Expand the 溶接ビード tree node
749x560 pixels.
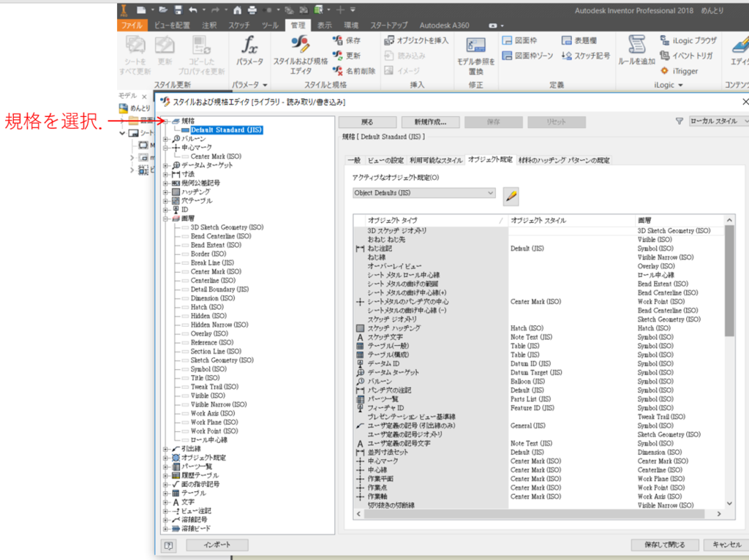click(x=166, y=529)
